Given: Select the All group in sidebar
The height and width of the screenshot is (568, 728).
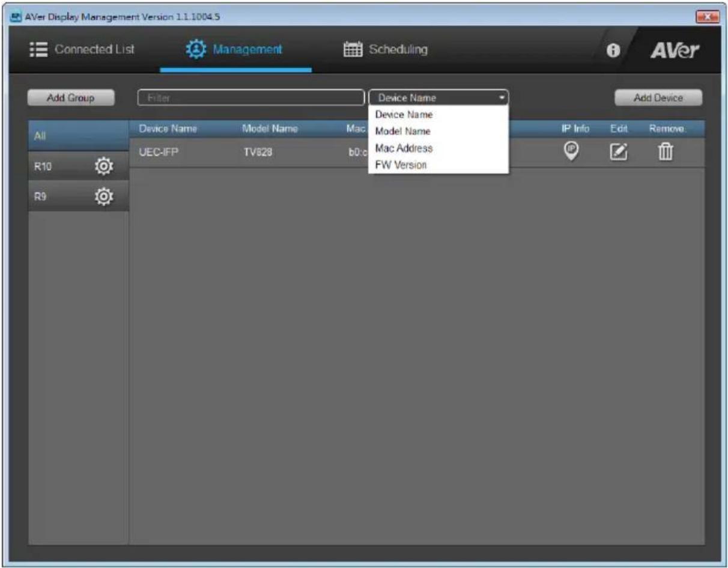Looking at the screenshot, I should 78,136.
